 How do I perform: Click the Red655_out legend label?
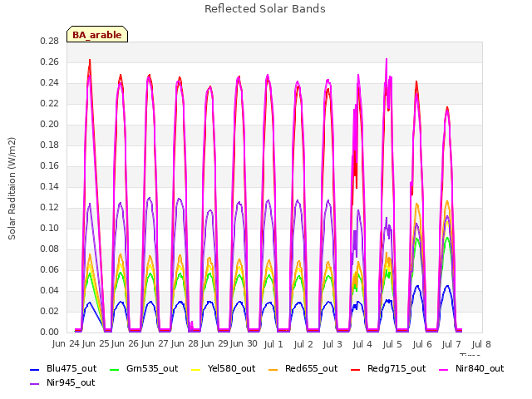[x=311, y=368]
